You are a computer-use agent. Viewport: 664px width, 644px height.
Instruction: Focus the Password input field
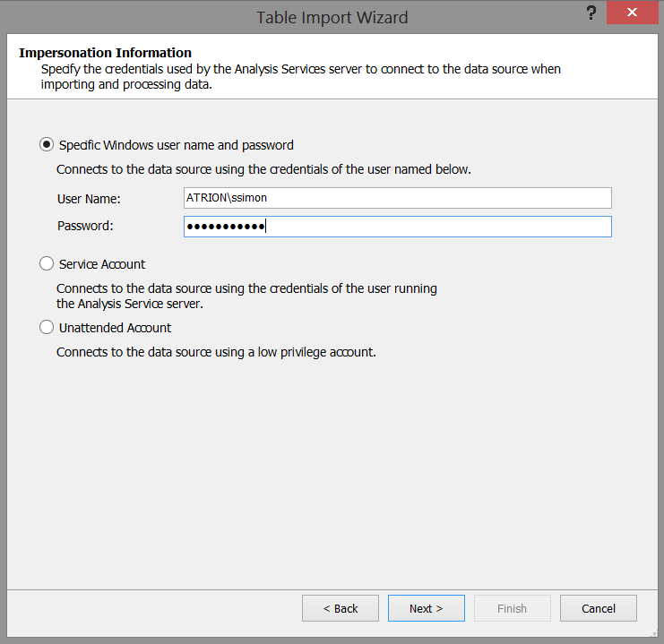(x=397, y=227)
